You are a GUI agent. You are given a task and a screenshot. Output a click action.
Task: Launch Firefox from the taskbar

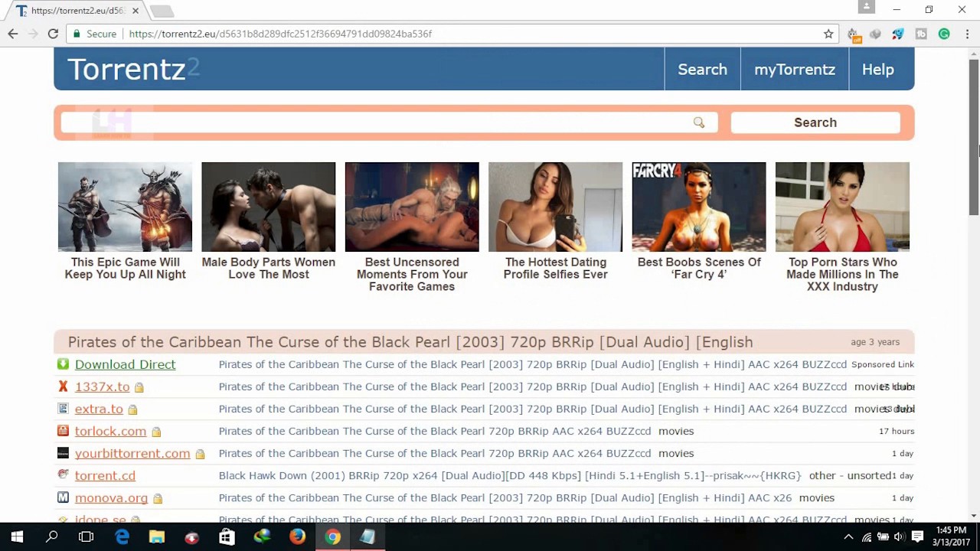click(x=297, y=537)
